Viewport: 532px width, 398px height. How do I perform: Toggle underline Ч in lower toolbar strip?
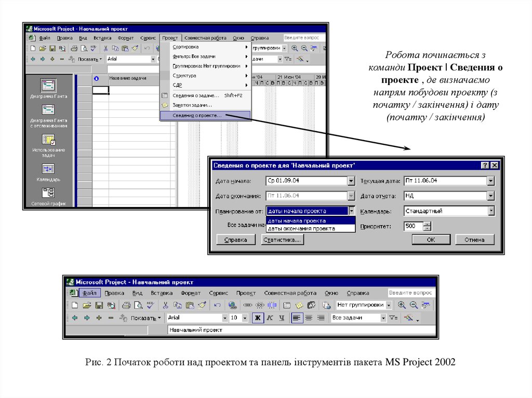pos(282,318)
